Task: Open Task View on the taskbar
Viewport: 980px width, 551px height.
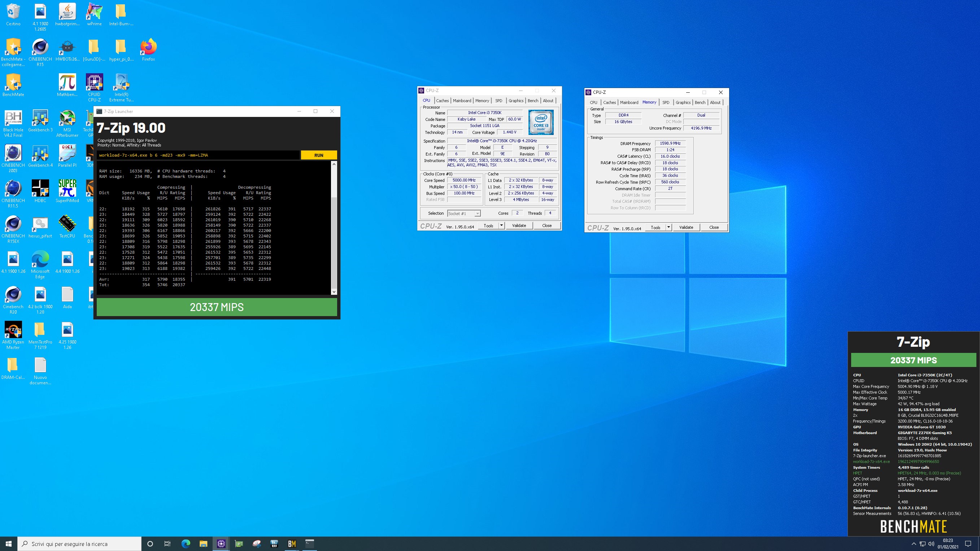Action: [167, 544]
